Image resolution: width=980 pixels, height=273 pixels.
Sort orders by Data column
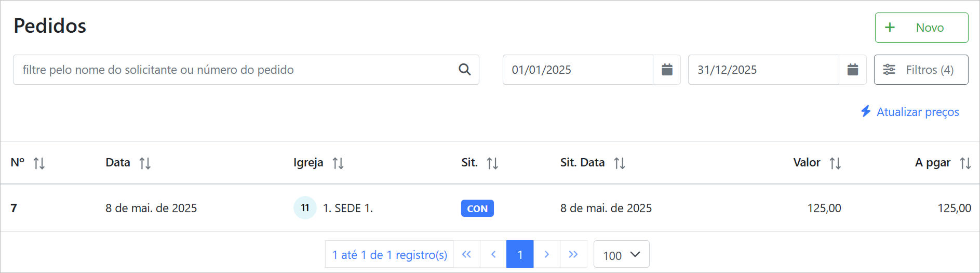pyautogui.click(x=145, y=163)
